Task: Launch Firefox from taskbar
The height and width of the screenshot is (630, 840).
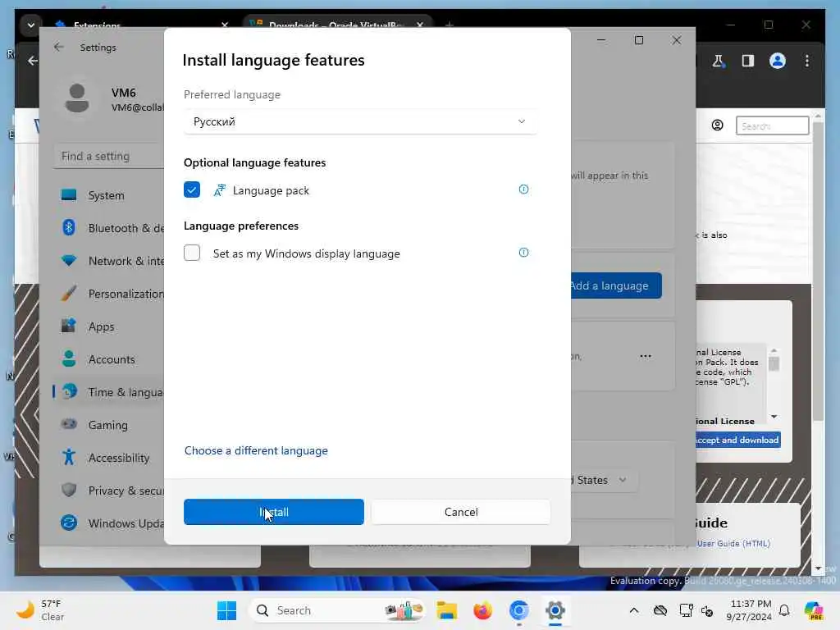Action: coord(482,610)
